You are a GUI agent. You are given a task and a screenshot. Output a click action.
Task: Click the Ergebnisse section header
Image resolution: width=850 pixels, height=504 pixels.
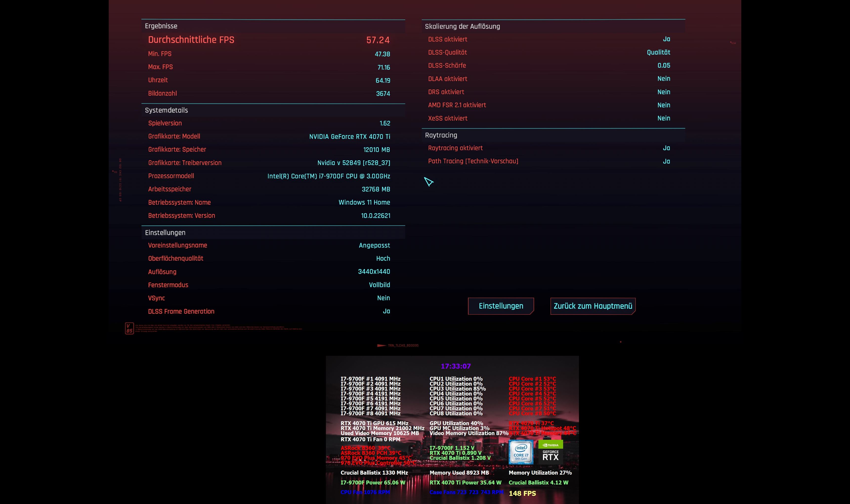[x=161, y=26]
